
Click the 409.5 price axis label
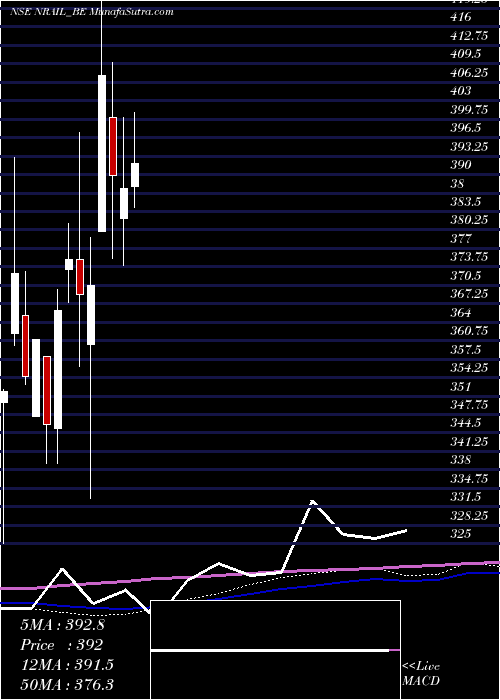tap(466, 54)
